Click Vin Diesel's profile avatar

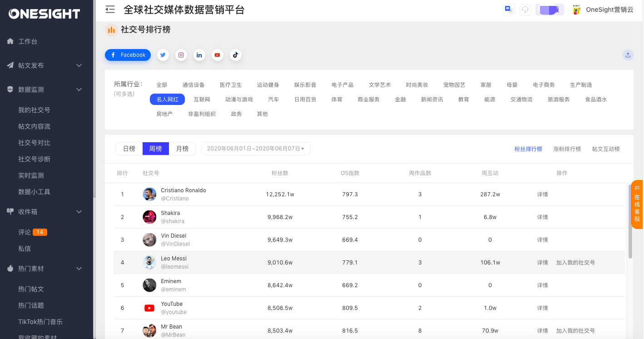click(x=149, y=240)
